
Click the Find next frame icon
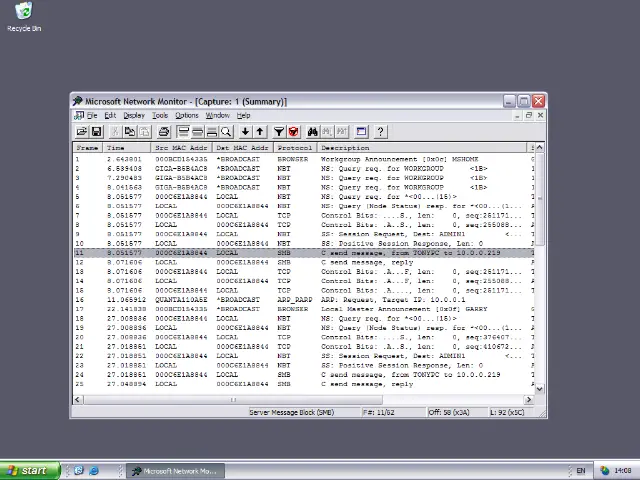pos(327,131)
